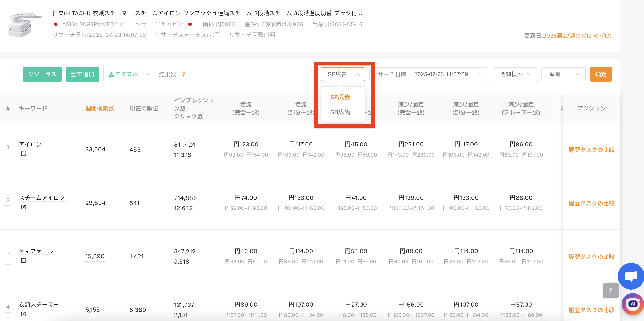This screenshot has height=321, width=644.
Task: Open 履歴タスクの比較 for ティファール
Action: 591,256
